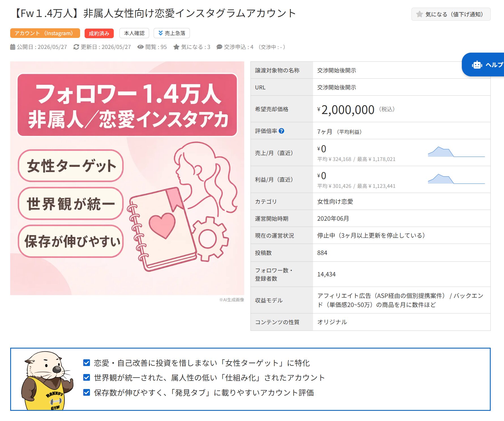
Task: Open the ヘルプ chat robot button
Action: [483, 65]
